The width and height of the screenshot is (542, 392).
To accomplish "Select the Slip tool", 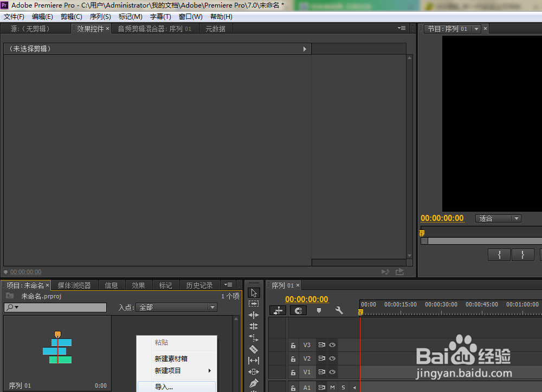I will 254,361.
